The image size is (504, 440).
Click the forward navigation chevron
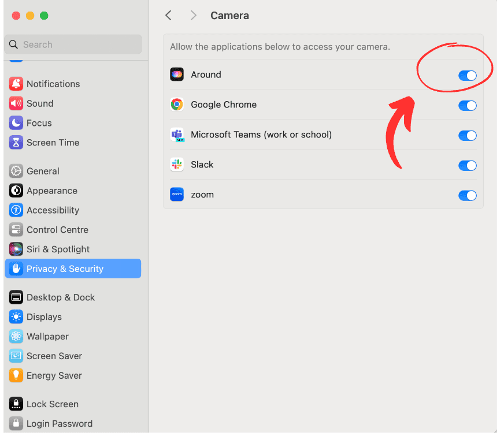[x=194, y=16]
